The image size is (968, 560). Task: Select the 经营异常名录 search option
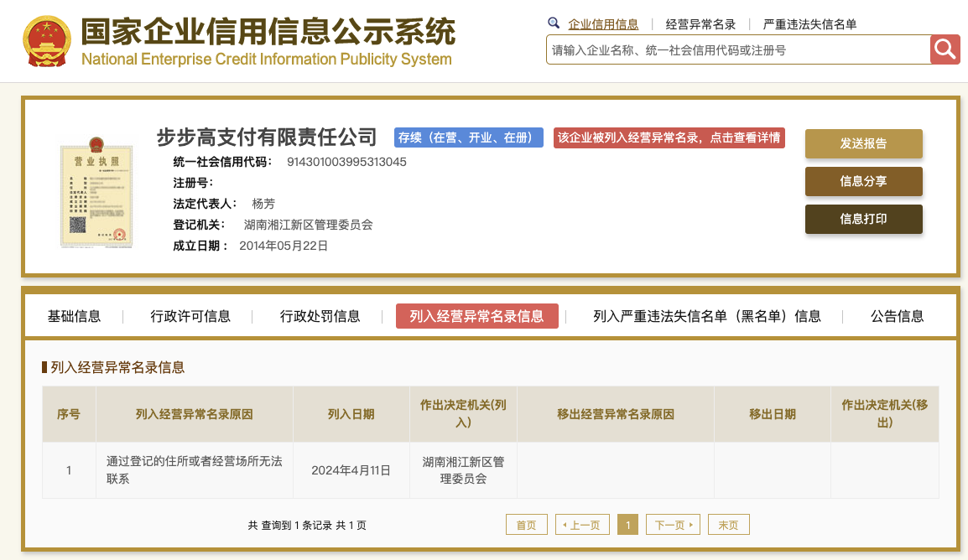coord(700,24)
